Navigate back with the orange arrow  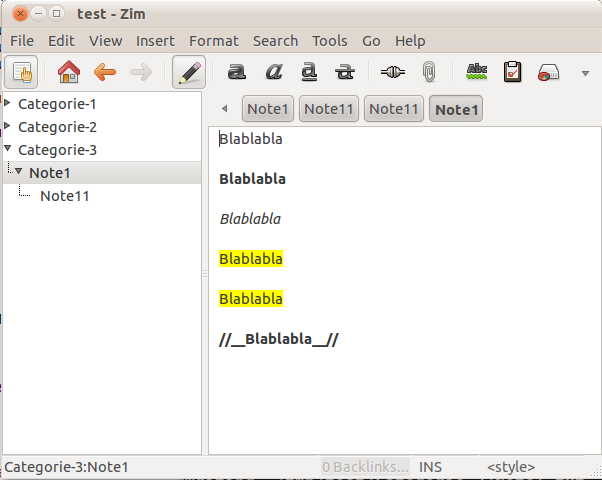pyautogui.click(x=105, y=72)
